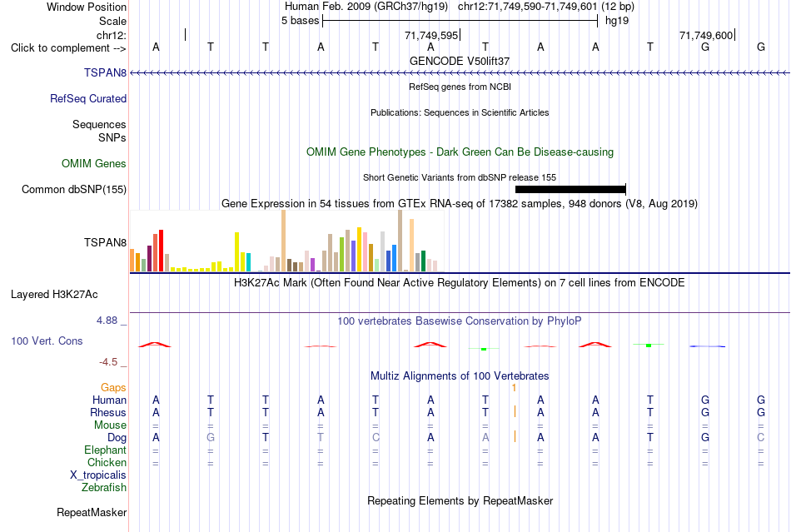The height and width of the screenshot is (532, 791).
Task: Click the Sequences SNPs track label
Action: [99, 131]
